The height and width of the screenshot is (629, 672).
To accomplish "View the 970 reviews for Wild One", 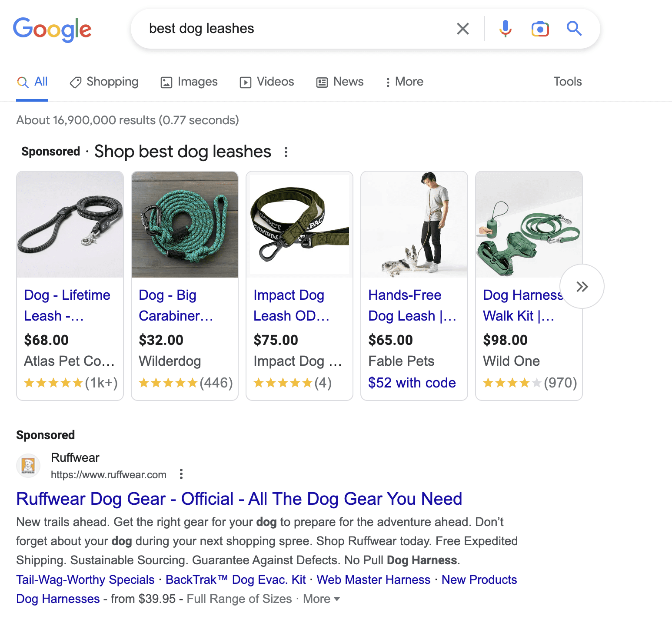I will [560, 383].
